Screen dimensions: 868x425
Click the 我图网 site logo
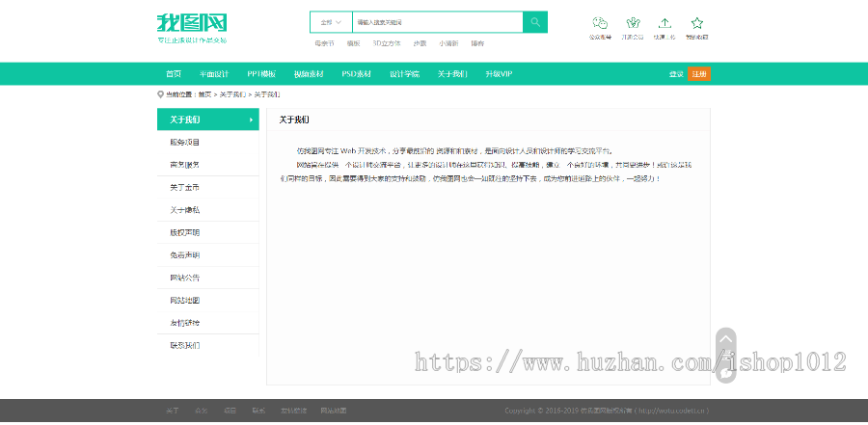click(192, 28)
